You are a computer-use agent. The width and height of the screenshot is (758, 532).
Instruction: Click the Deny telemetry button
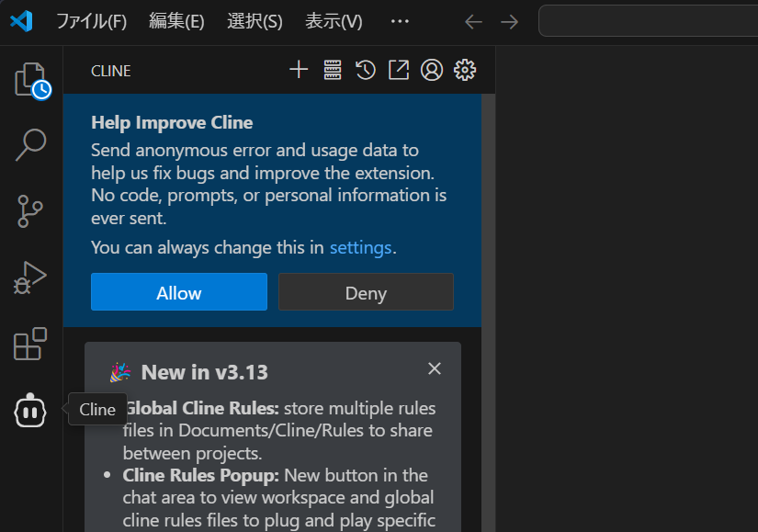(366, 292)
